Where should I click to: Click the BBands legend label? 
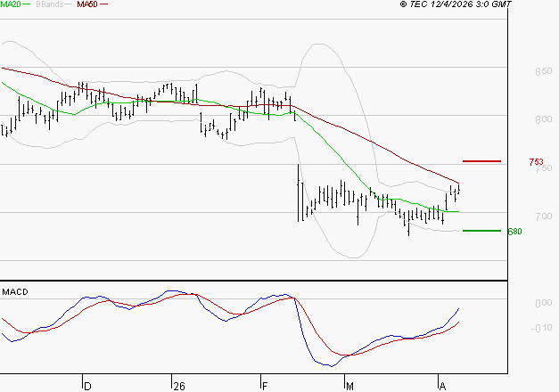pos(50,4)
